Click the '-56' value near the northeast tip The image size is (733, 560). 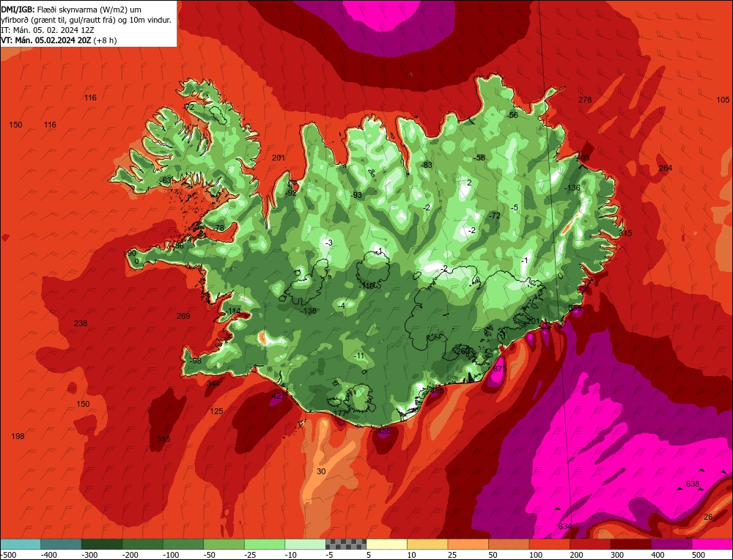(512, 115)
